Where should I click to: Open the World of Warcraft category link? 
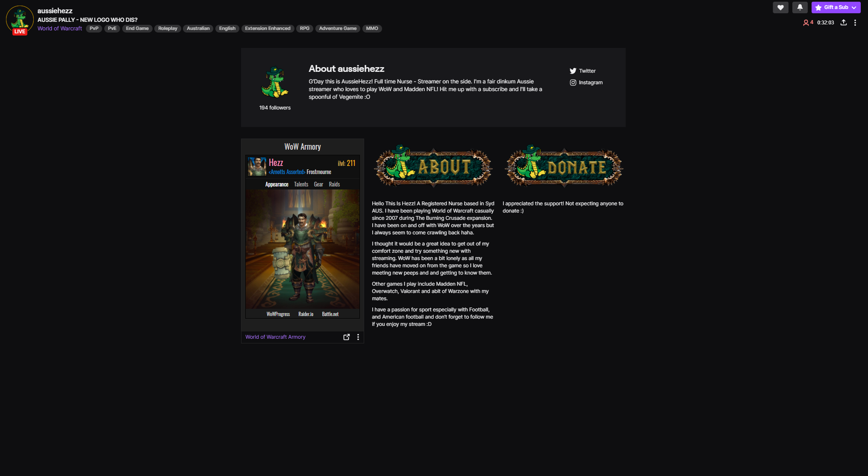click(59, 29)
